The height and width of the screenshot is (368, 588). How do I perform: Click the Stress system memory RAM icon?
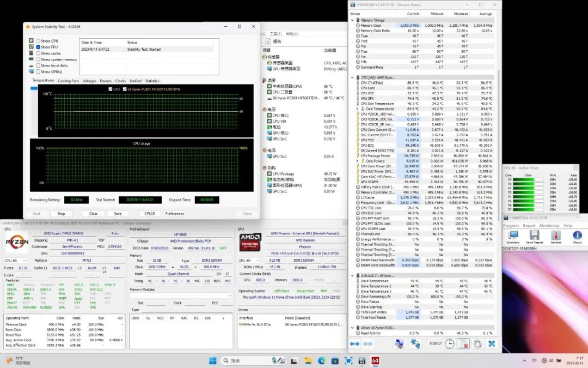click(31, 59)
